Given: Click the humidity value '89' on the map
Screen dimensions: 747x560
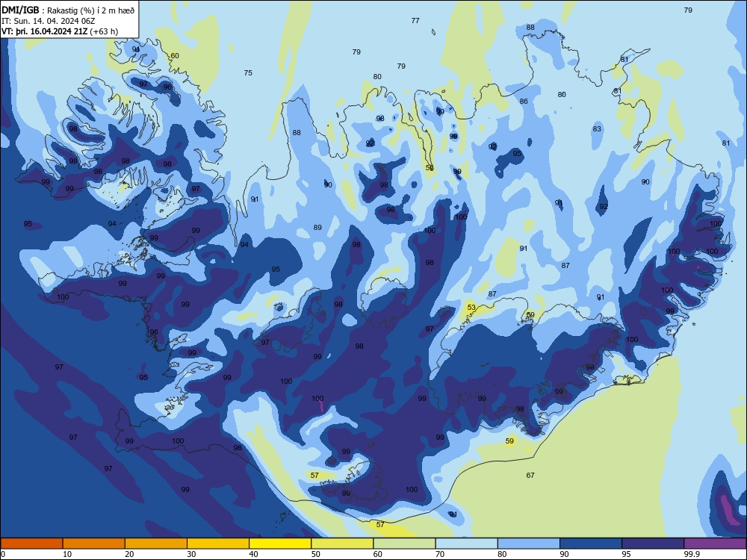Looking at the screenshot, I should (x=317, y=228).
